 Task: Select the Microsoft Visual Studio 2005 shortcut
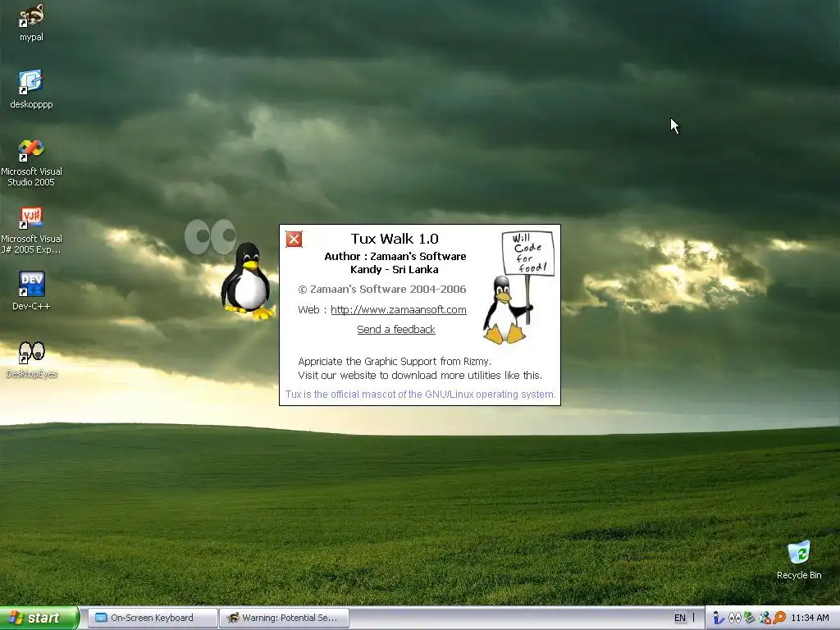[31, 162]
